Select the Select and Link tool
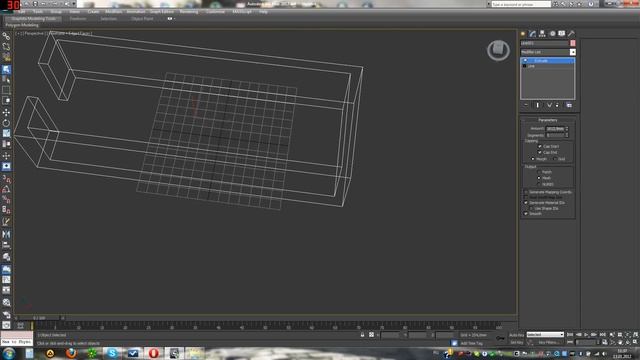Viewport: 640px width, 360px height. point(6,37)
